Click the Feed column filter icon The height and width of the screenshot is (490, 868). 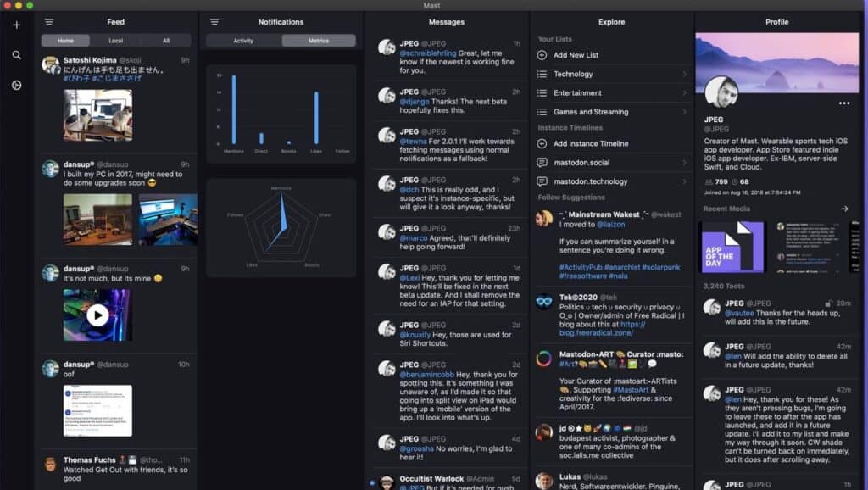tap(49, 22)
